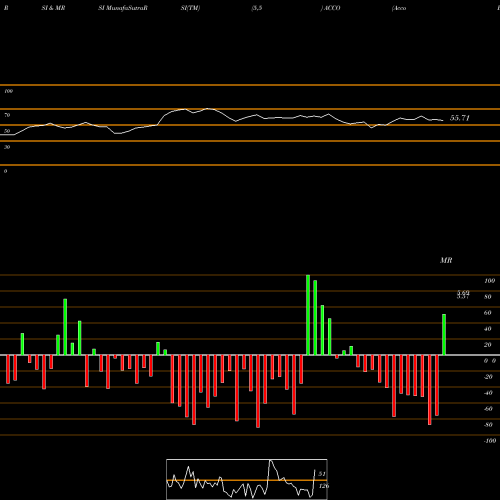500x500 pixels.
Task: Click the 80 label on MR axis
Action: [488, 297]
